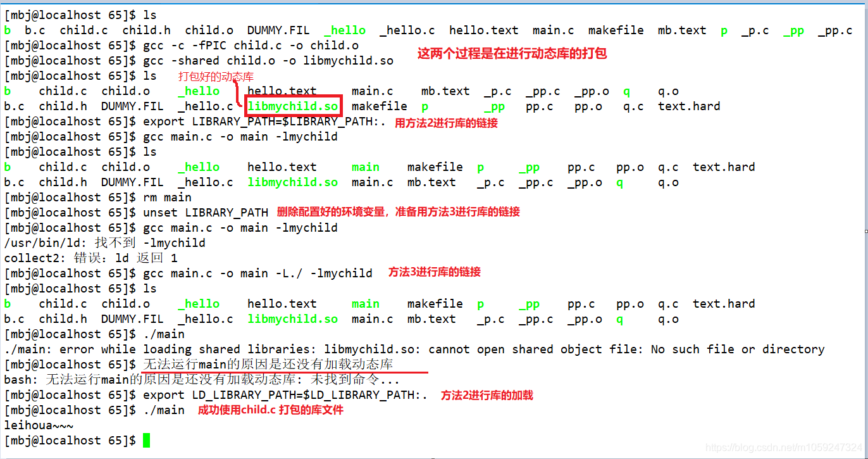Click 'main.c' in the first single-line ls output
868x459 pixels.
pos(554,30)
